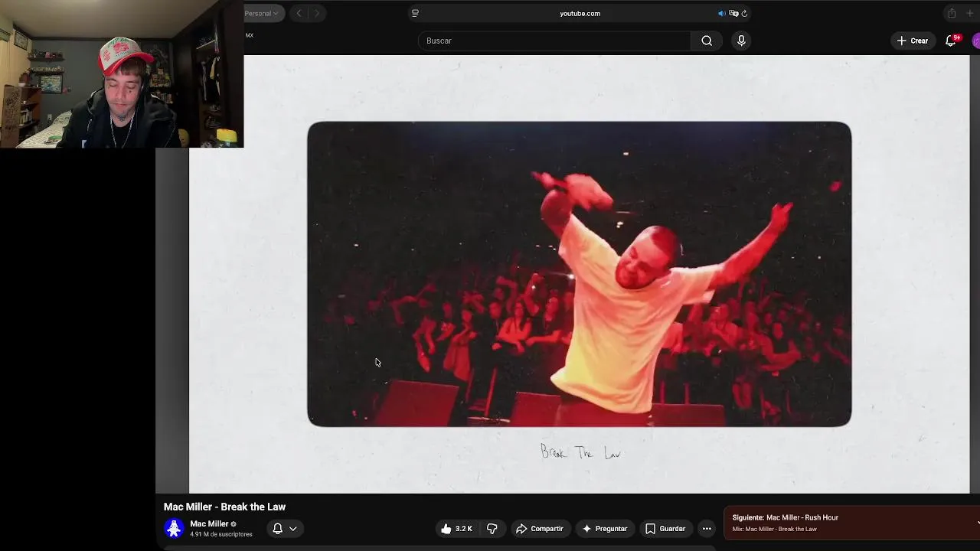Click the browser share icon

point(952,13)
